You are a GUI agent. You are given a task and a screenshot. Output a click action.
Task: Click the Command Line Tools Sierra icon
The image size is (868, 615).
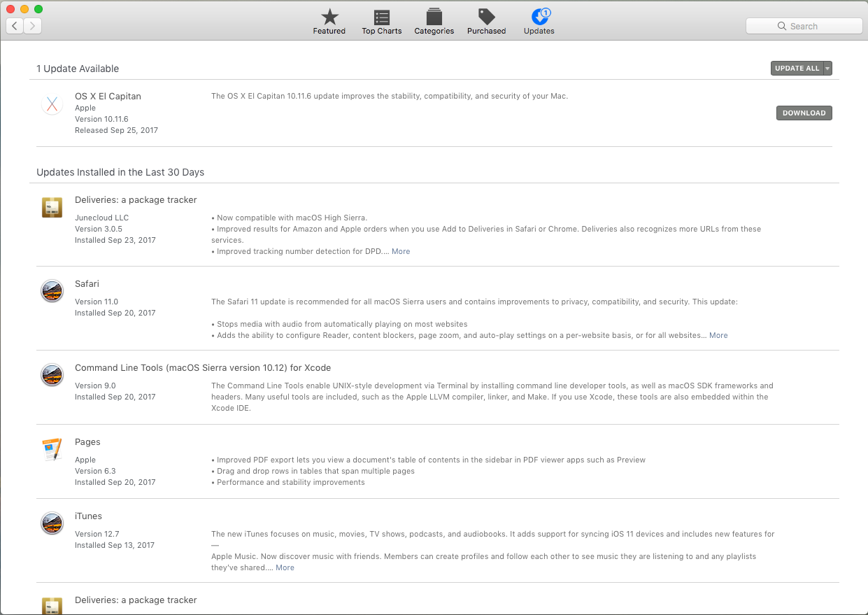point(52,374)
